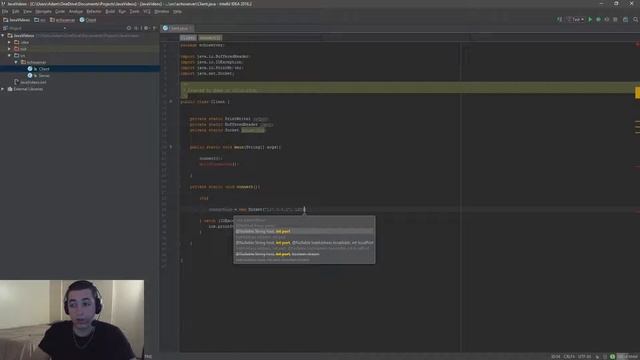Open the Refactor menu
The height and width of the screenshot is (360, 640).
point(94,12)
